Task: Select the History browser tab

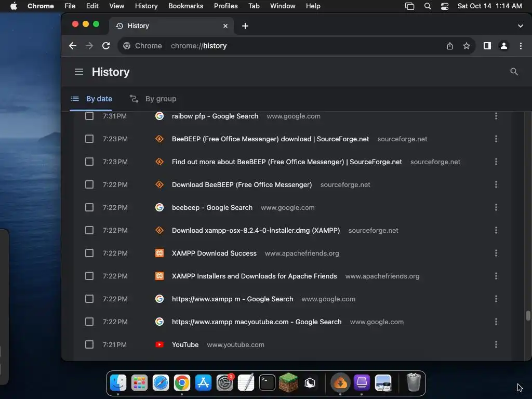Action: pyautogui.click(x=171, y=26)
